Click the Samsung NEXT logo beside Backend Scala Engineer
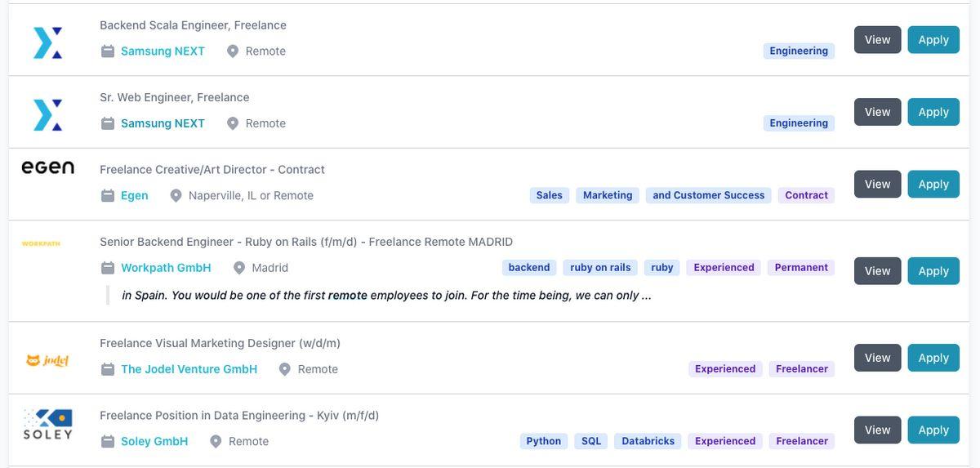The height and width of the screenshot is (468, 980). [47, 42]
